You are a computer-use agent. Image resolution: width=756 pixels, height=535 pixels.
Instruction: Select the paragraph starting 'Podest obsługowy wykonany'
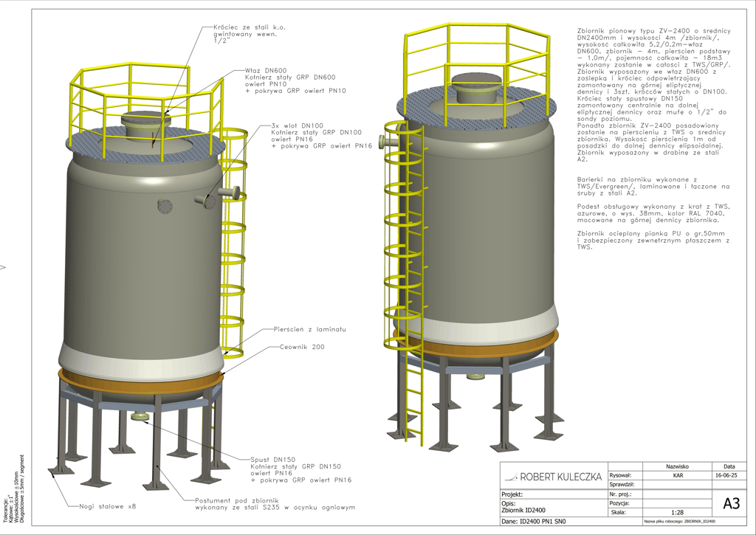click(653, 213)
